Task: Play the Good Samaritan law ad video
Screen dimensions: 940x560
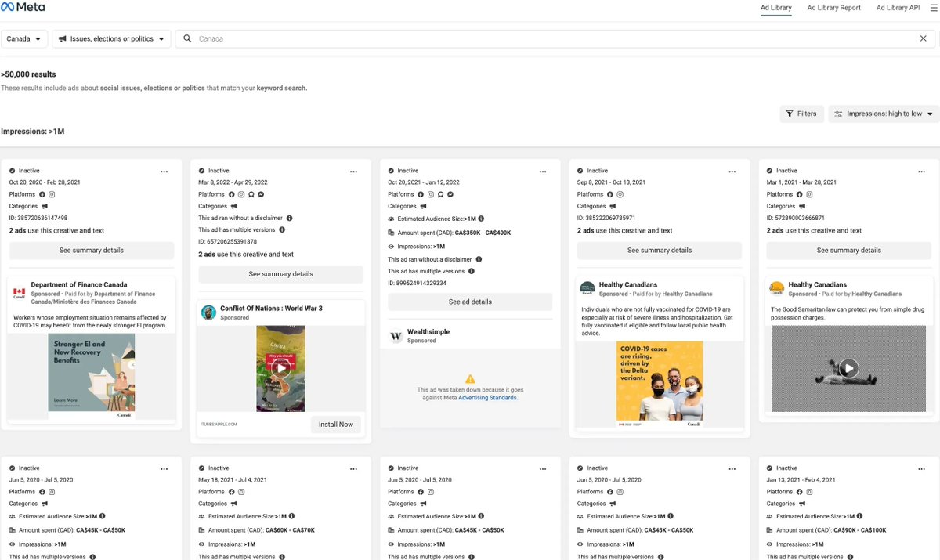Action: pos(849,368)
